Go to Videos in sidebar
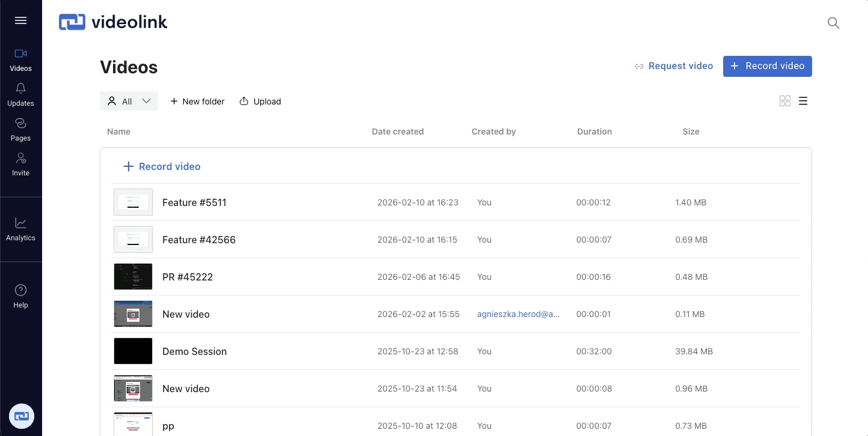Image resolution: width=868 pixels, height=436 pixels. 20,59
